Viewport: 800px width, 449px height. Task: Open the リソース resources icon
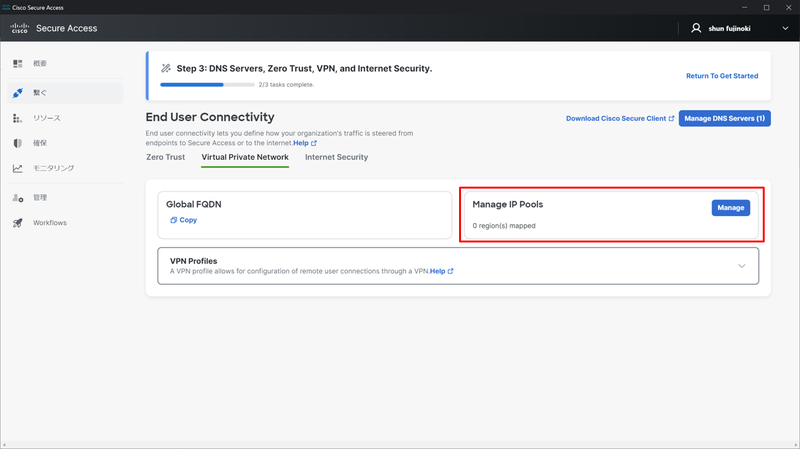tap(17, 118)
